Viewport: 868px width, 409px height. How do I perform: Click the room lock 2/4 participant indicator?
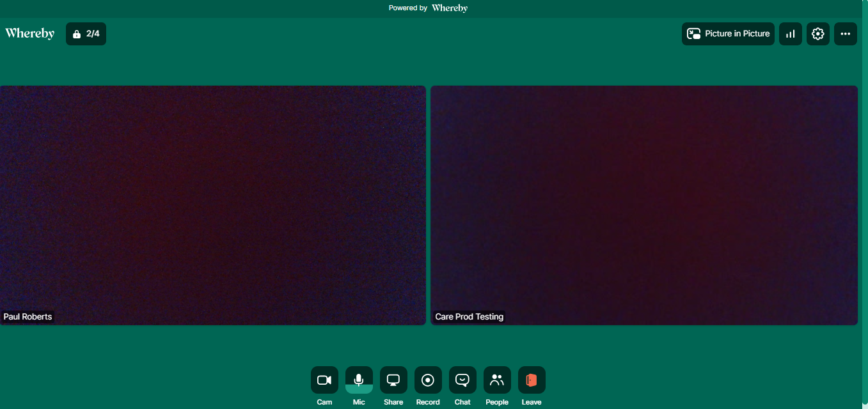[86, 34]
